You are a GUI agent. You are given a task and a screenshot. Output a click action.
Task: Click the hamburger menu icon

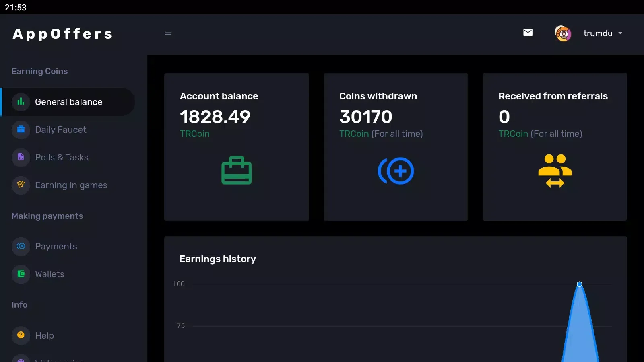(x=168, y=33)
